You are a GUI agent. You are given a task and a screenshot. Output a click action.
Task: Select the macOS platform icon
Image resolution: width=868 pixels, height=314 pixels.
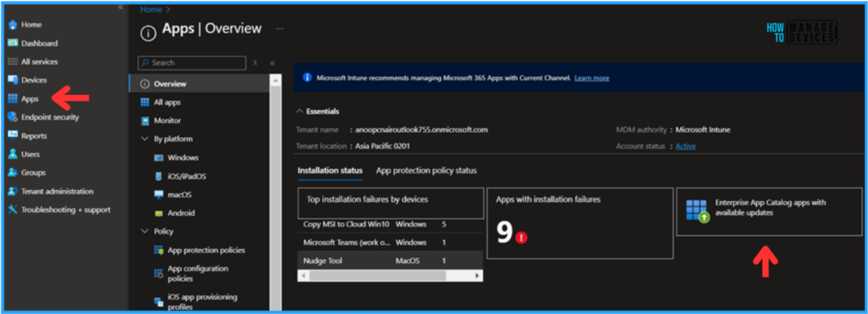pos(159,194)
